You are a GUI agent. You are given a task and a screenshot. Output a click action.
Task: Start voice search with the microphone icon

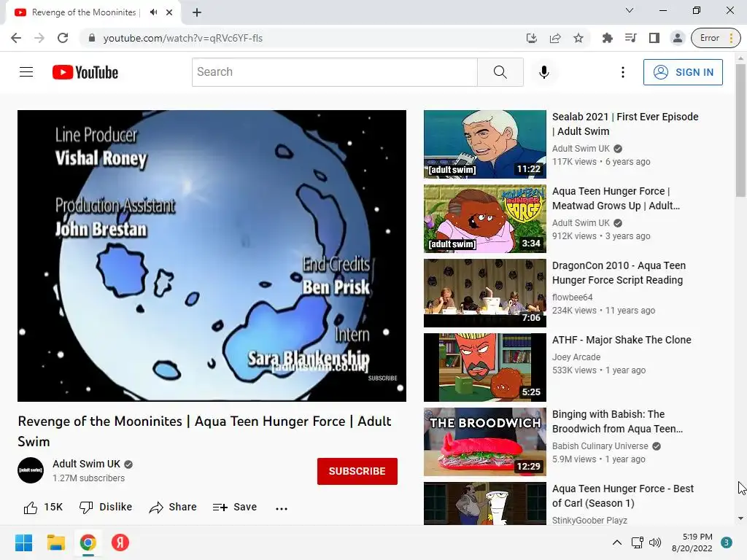543,72
